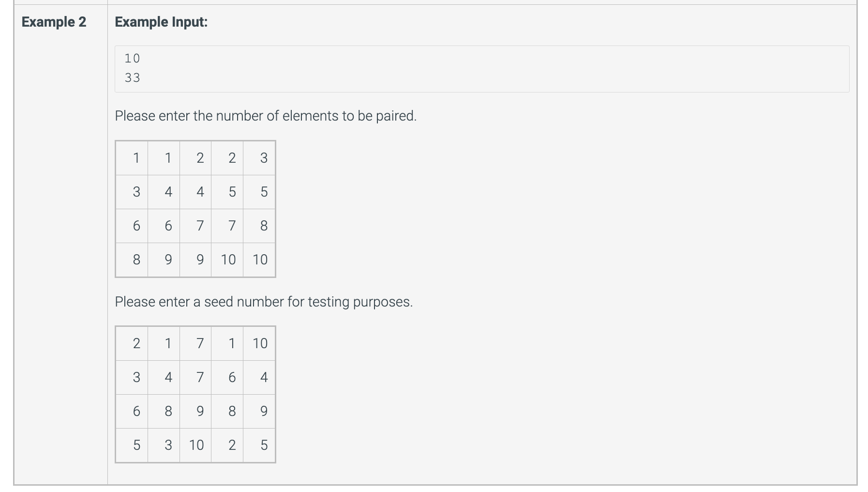The height and width of the screenshot is (492, 868).
Task: Select the first table's top-left 1 cell
Action: (x=132, y=158)
